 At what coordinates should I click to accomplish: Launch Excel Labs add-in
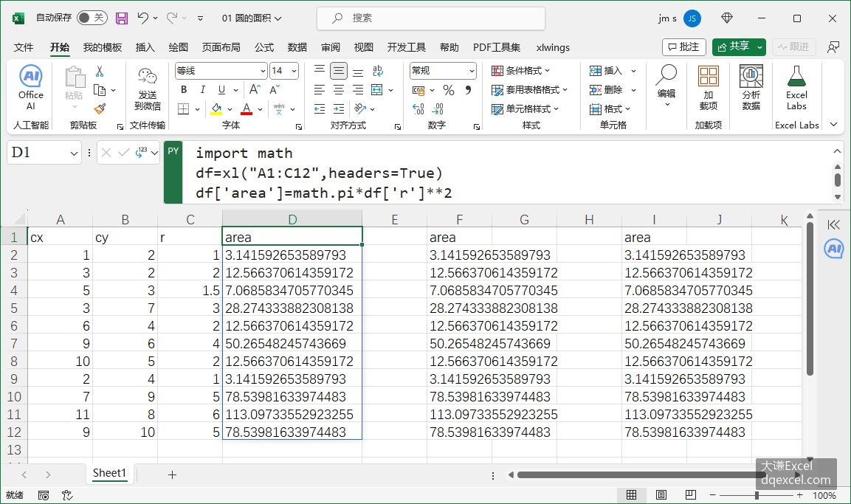pos(796,89)
